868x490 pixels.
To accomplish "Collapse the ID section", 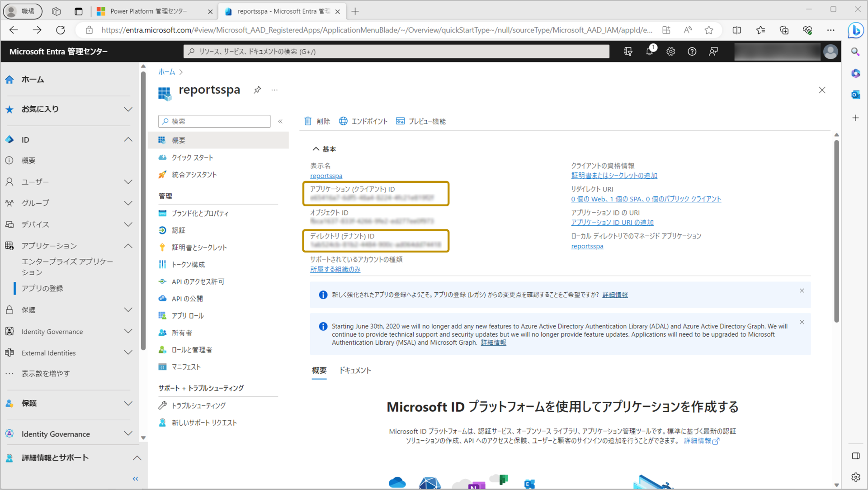I will click(x=128, y=140).
